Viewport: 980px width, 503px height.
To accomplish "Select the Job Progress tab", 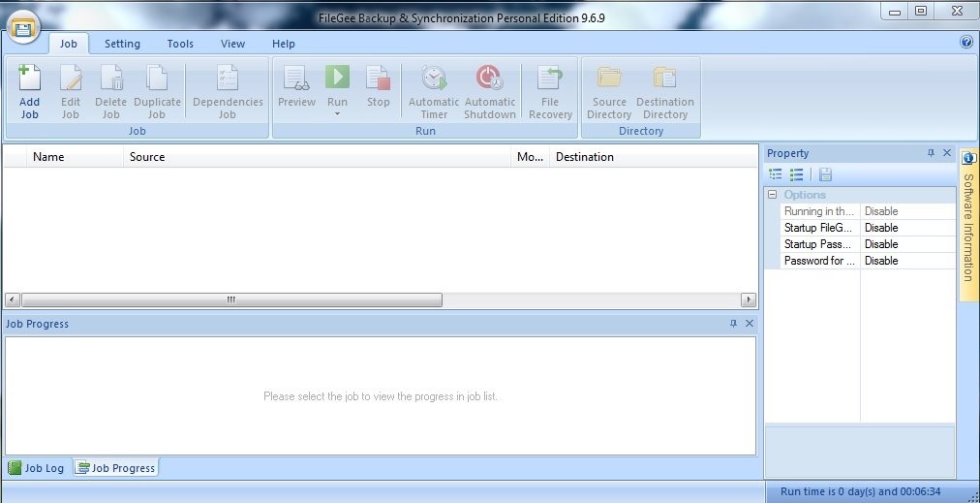I will pos(115,468).
